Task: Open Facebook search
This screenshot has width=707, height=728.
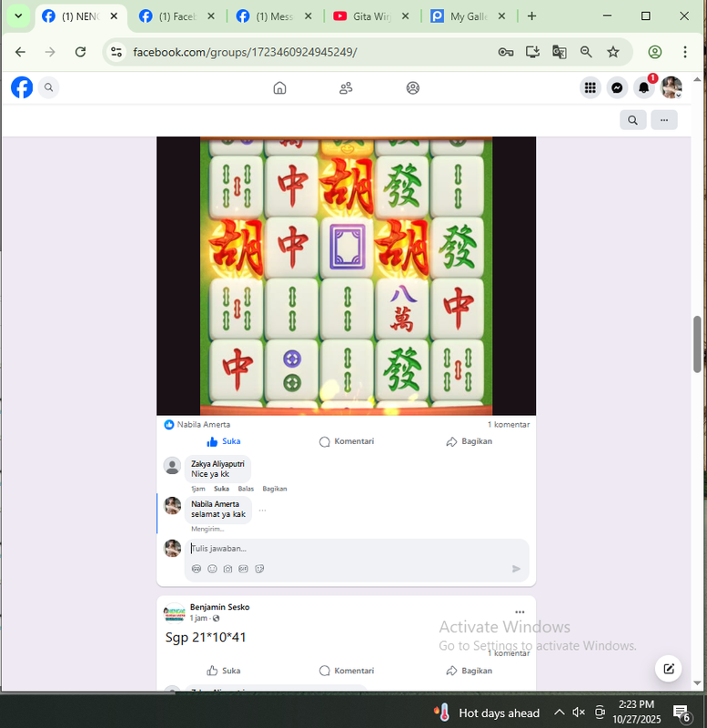Action: coord(49,87)
